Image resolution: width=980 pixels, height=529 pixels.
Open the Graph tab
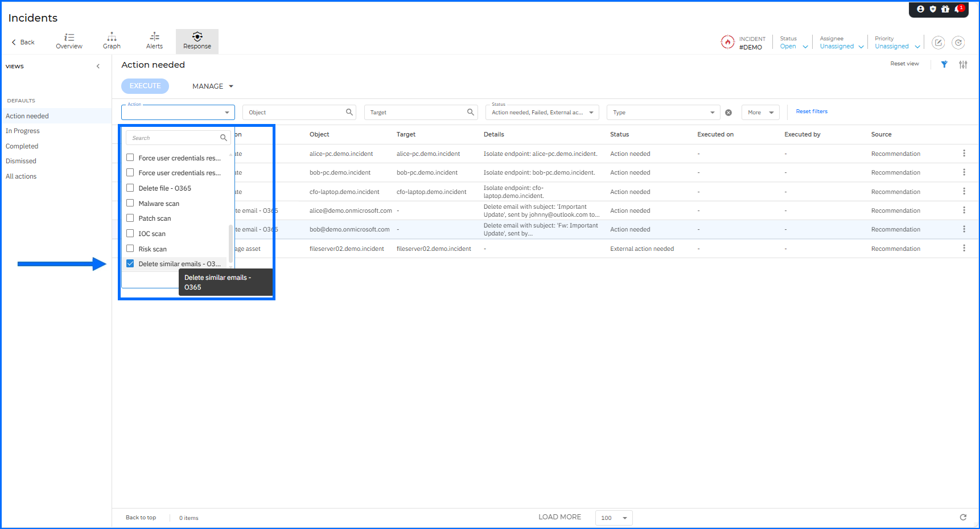click(112, 41)
